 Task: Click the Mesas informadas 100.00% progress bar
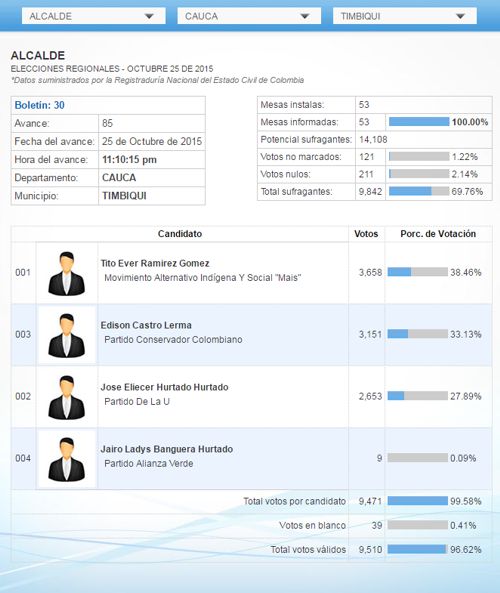pyautogui.click(x=419, y=122)
